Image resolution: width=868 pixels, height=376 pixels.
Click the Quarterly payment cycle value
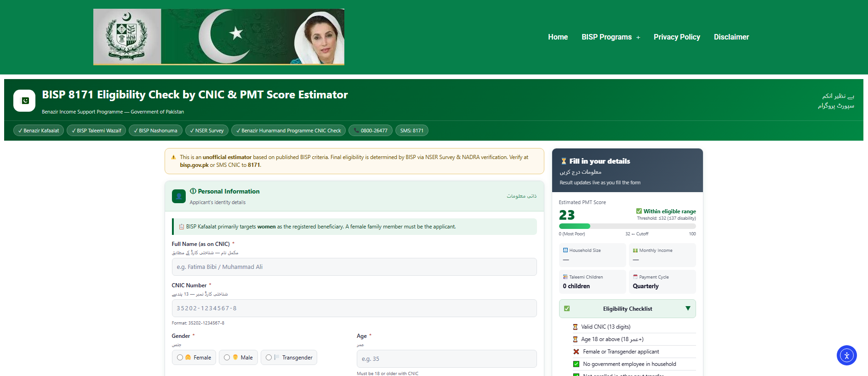[x=645, y=286]
